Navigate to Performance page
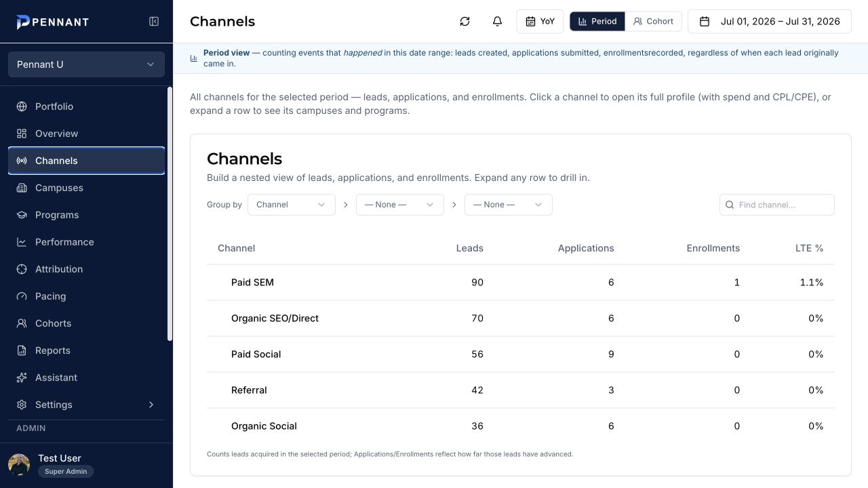 [x=86, y=242]
